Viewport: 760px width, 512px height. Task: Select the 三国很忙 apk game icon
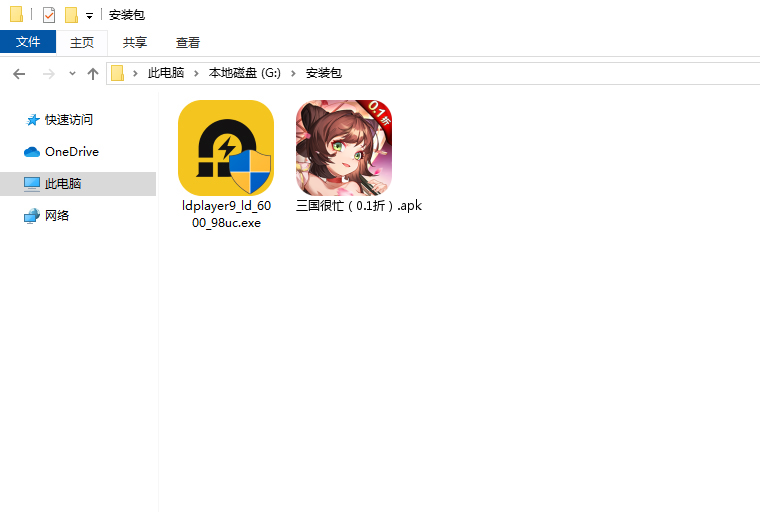(343, 148)
